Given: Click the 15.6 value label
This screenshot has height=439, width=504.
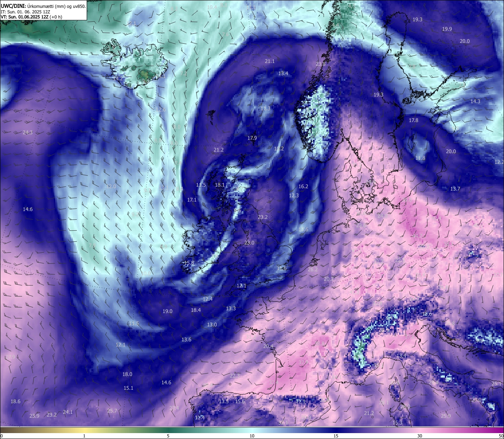Looking at the screenshot, I should (240, 402).
